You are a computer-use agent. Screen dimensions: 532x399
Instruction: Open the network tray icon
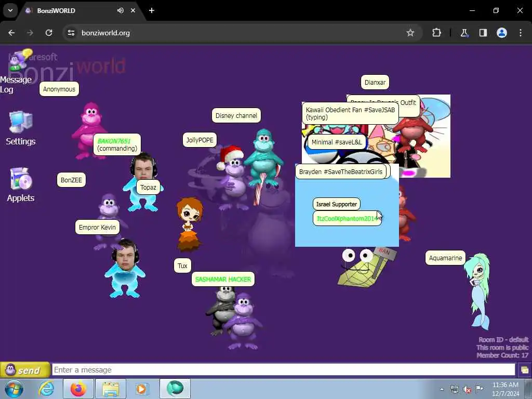[454, 390]
